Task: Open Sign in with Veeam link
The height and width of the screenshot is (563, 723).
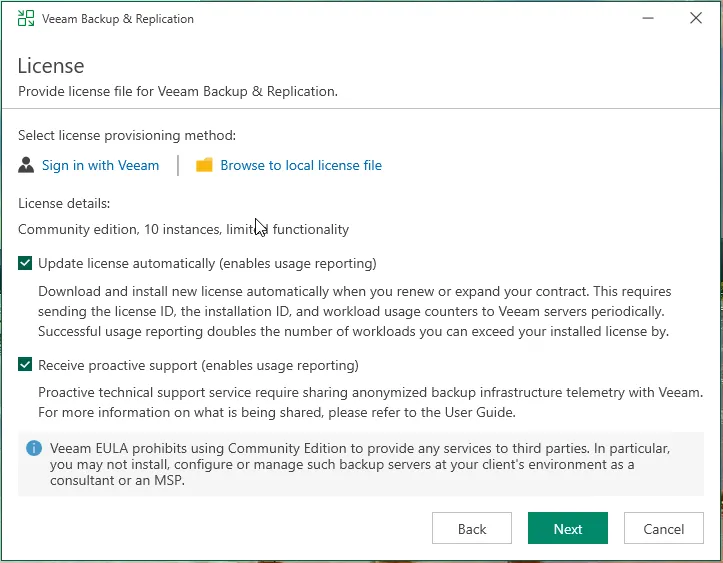Action: pos(100,165)
